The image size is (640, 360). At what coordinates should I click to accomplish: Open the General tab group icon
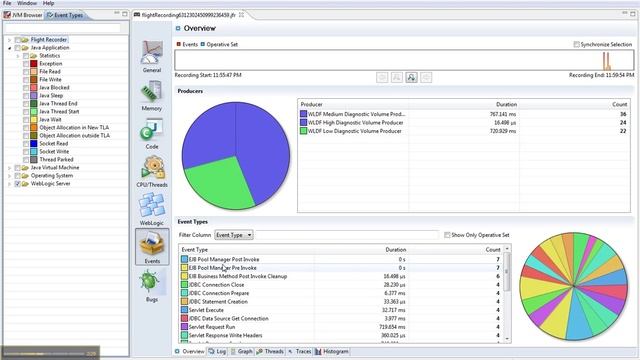[x=152, y=53]
